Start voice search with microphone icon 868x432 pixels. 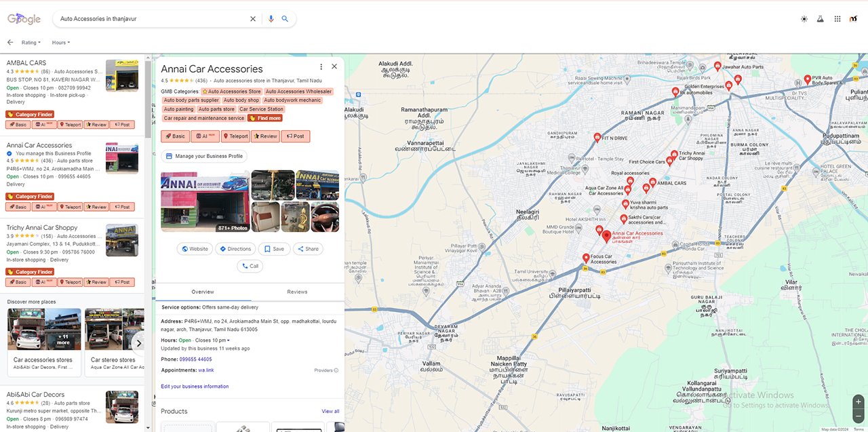(271, 19)
